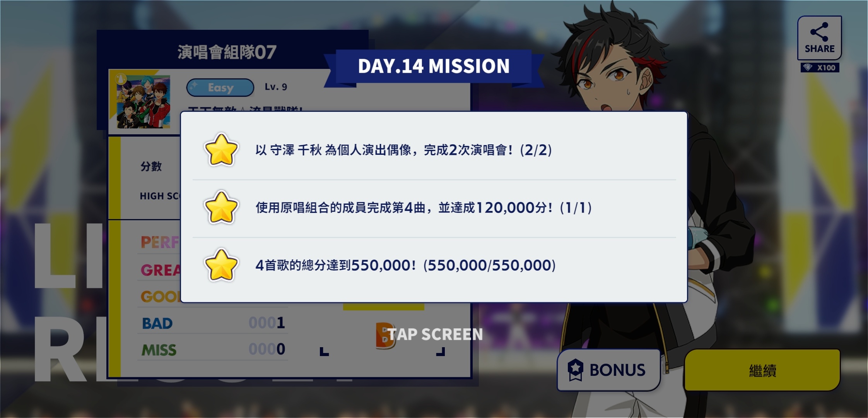Screen dimensions: 868x418
Task: Click the BONUS ribbon badge icon
Action: click(x=575, y=370)
